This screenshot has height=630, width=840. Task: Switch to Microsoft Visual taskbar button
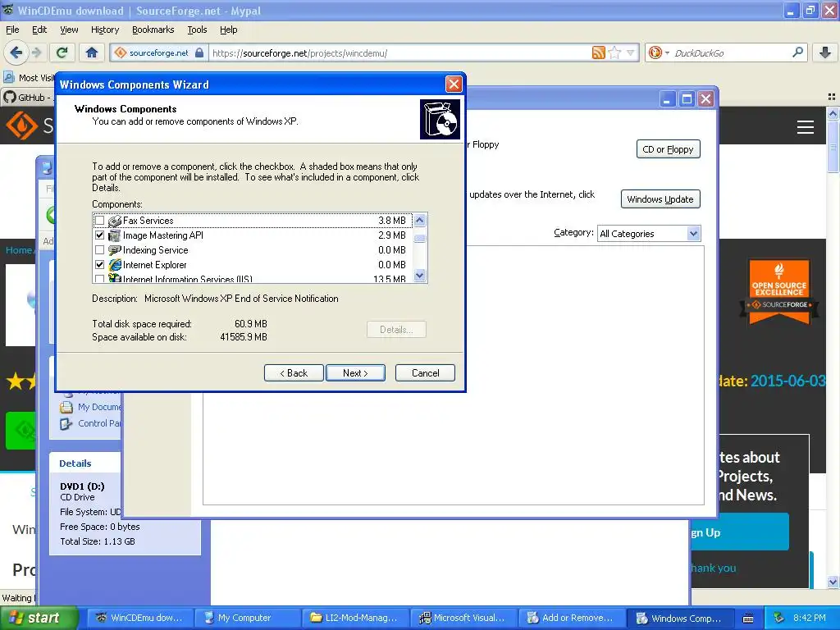463,619
